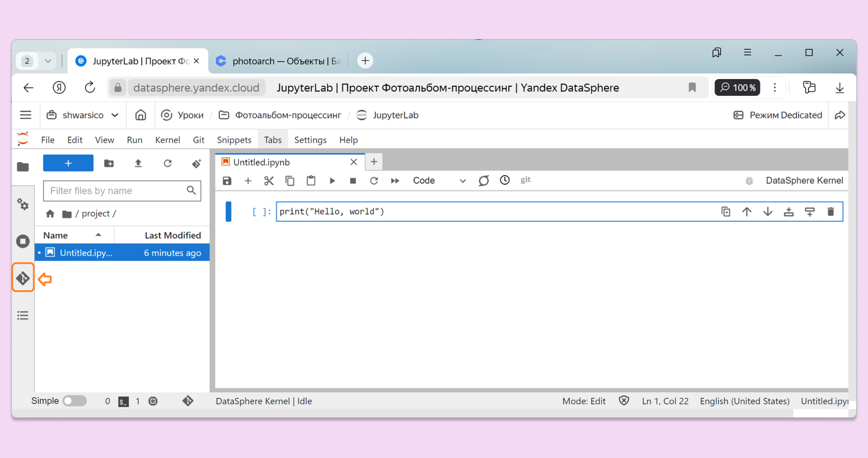Move the cell up
Viewport: 868px width, 458px height.
coord(747,212)
